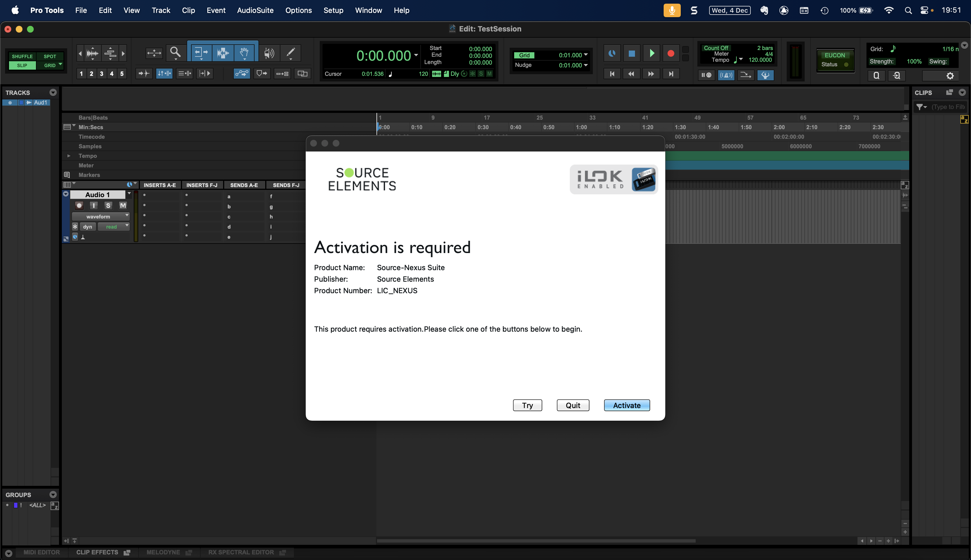Open the CLIP EFFECTS tab

(x=97, y=552)
